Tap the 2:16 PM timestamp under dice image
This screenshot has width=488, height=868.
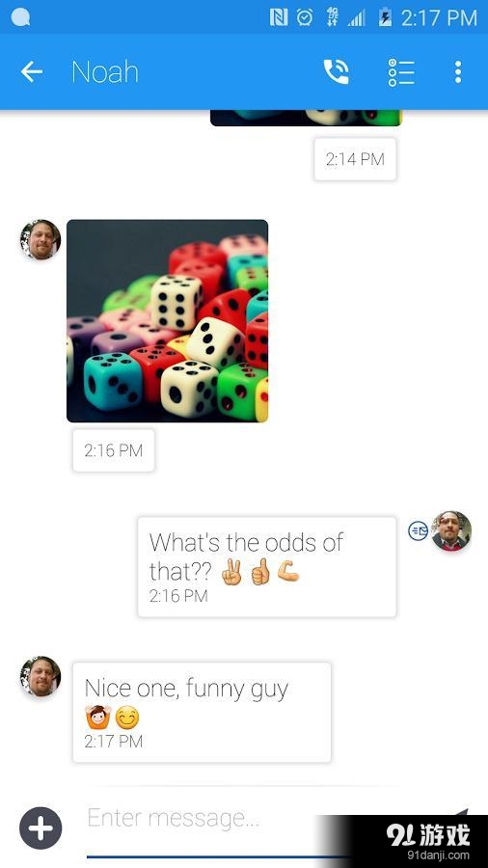click(114, 450)
